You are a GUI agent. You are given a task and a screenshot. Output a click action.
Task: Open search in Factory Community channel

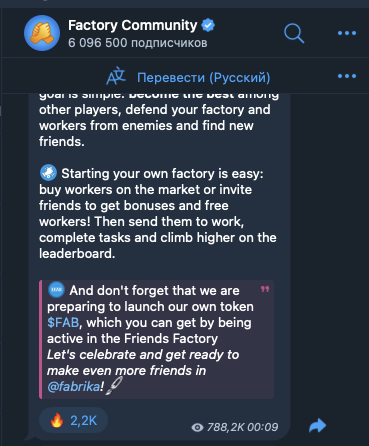(x=294, y=34)
